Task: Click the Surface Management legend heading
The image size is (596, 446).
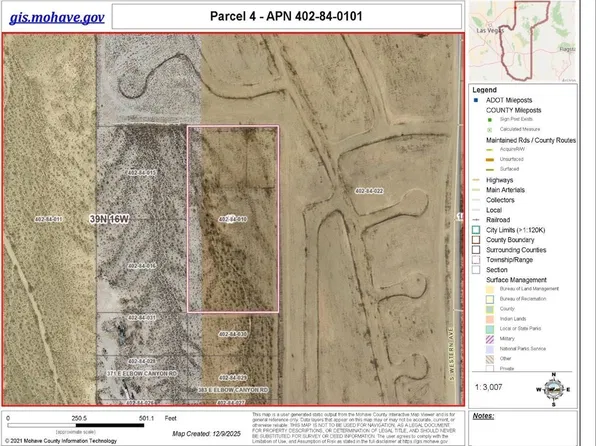Action: click(x=516, y=280)
